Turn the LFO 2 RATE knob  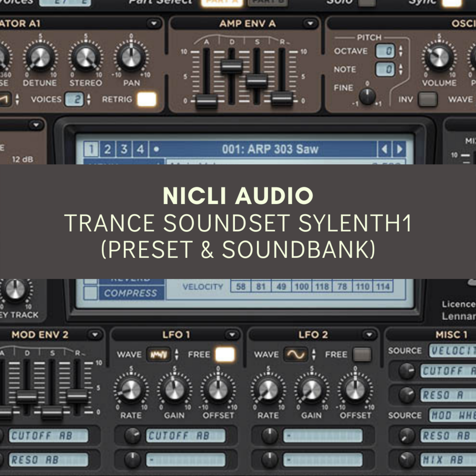point(268,390)
